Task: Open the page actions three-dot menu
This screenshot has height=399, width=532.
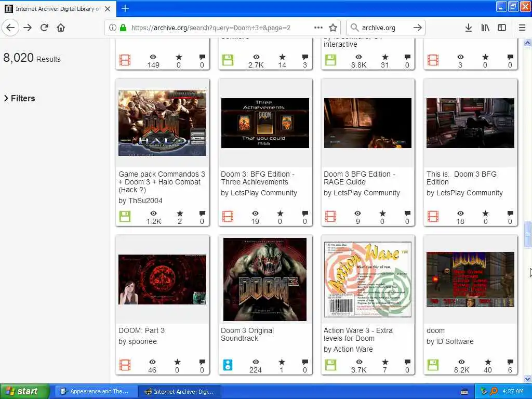Action: click(x=318, y=28)
